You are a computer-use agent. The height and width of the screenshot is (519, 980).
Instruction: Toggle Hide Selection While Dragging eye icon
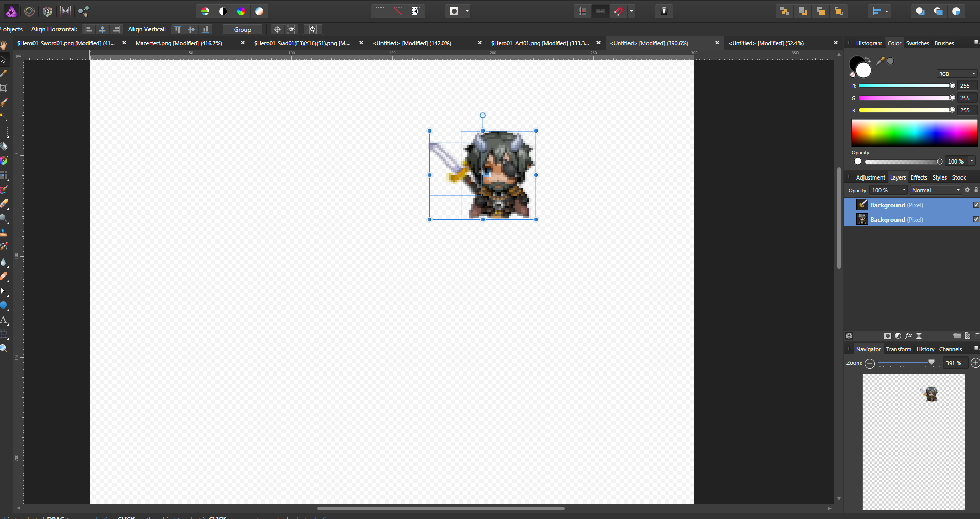(291, 29)
